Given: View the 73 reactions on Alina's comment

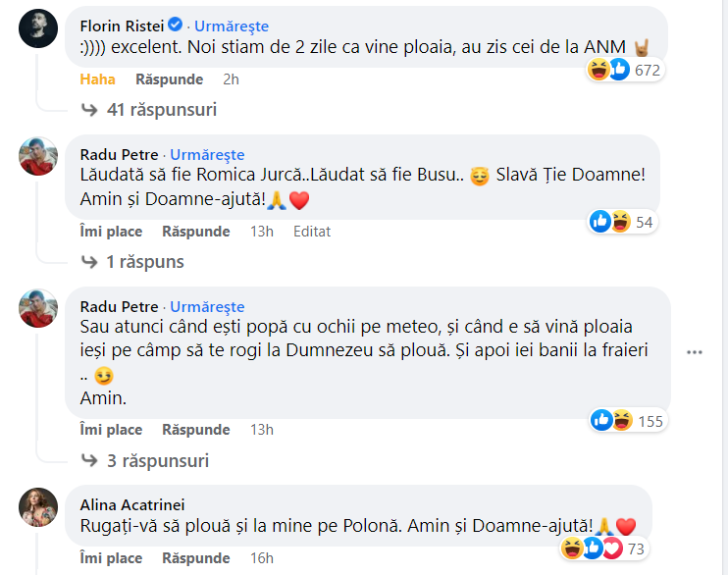Looking at the screenshot, I should tap(603, 549).
